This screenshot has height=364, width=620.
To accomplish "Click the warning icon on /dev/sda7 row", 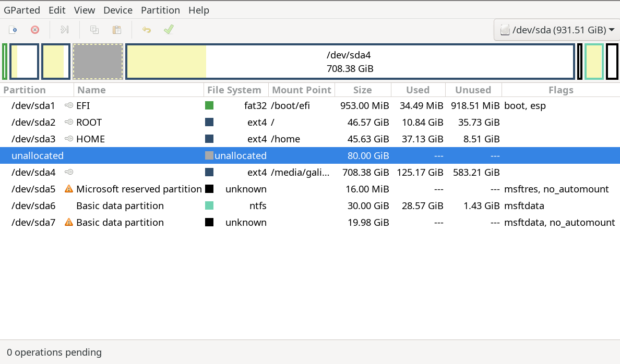I will 68,222.
